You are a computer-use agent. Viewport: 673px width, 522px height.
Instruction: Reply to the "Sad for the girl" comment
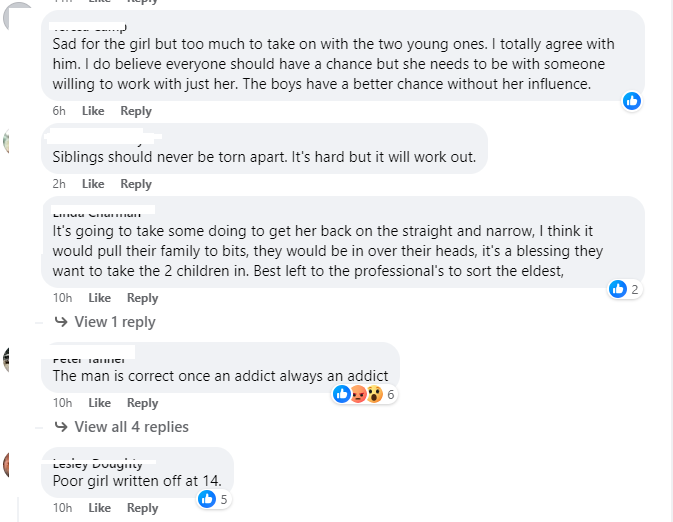click(136, 111)
